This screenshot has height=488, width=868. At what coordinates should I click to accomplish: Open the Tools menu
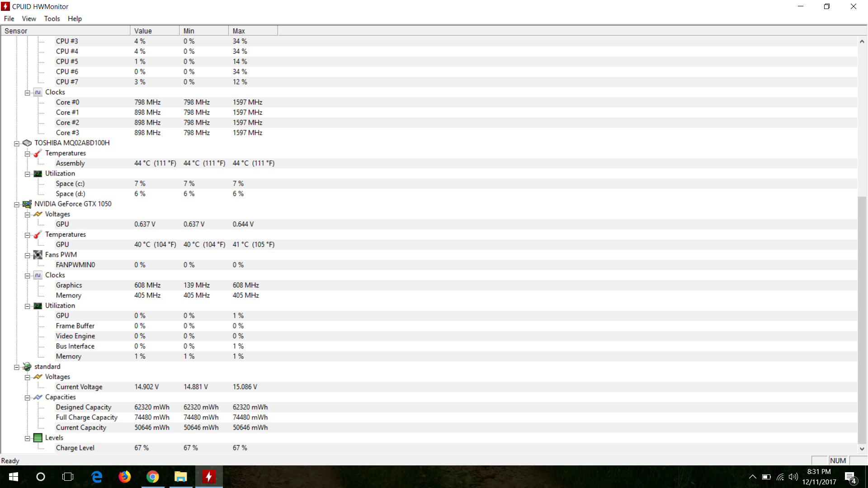coord(52,19)
